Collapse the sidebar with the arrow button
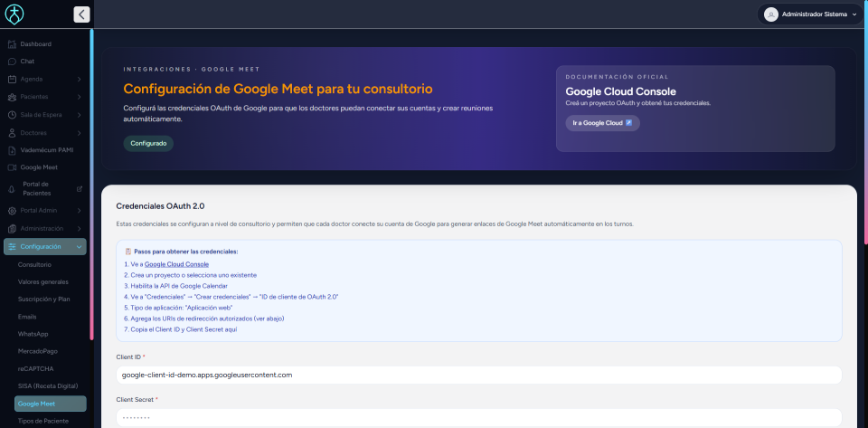This screenshot has width=868, height=428. (81, 14)
